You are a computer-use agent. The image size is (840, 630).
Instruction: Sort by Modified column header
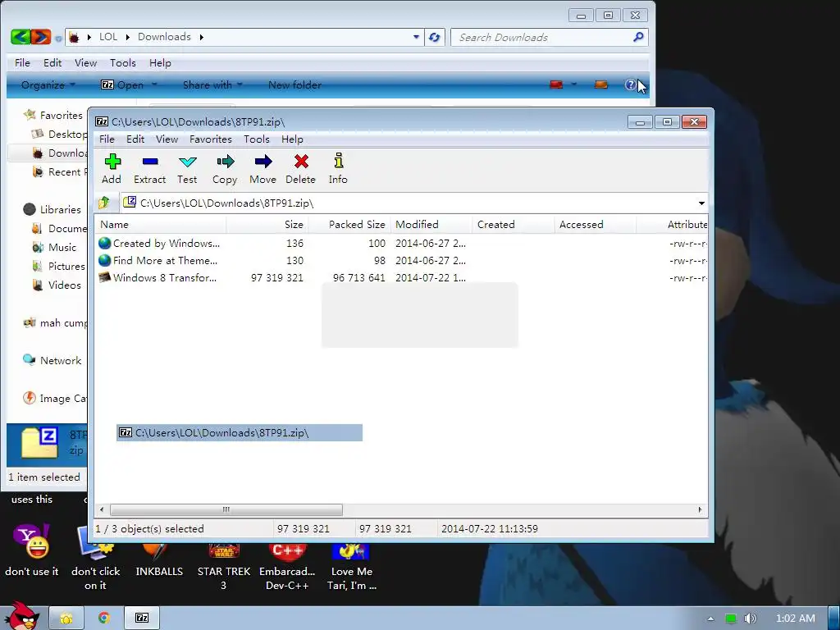[x=431, y=225]
